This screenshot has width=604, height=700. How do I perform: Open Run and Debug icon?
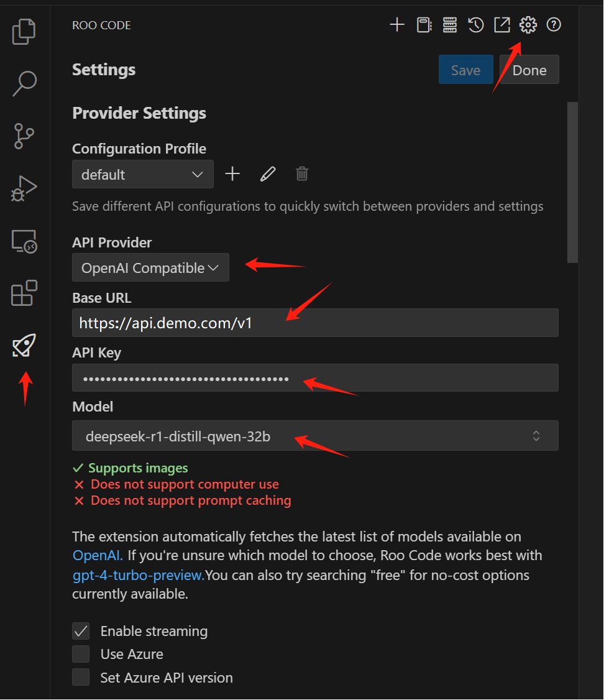(24, 188)
